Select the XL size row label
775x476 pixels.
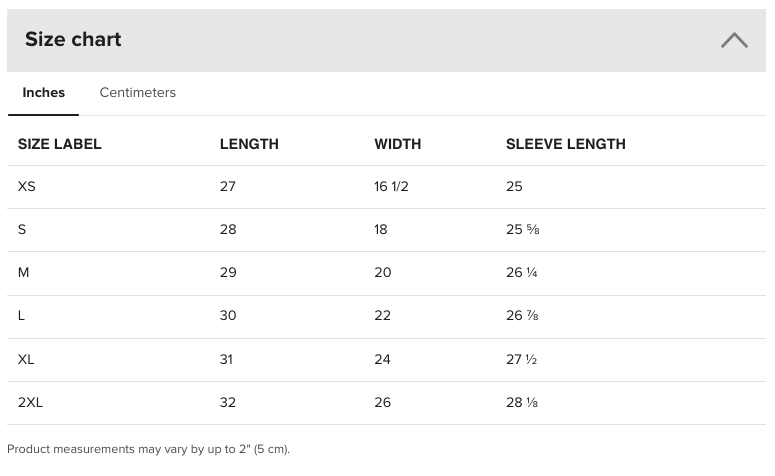27,359
